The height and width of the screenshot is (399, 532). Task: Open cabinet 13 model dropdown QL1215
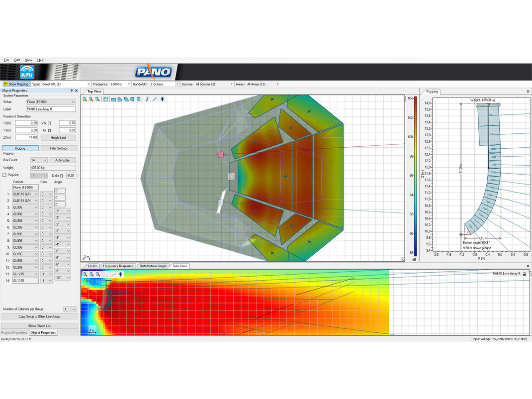point(25,274)
